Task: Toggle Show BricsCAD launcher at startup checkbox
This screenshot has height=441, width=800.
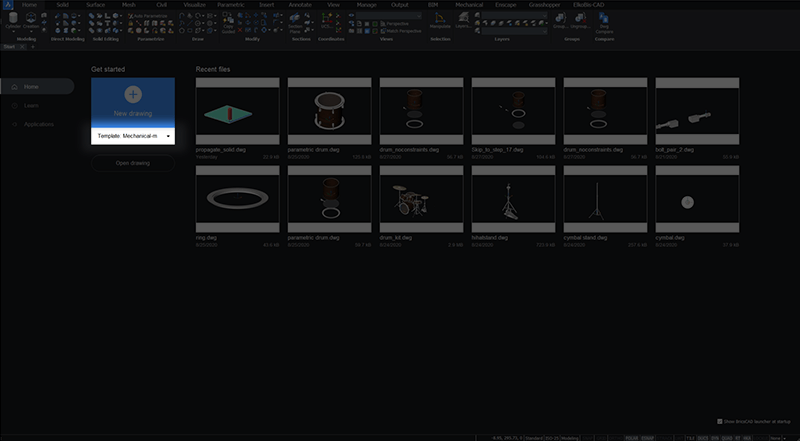Action: point(721,421)
